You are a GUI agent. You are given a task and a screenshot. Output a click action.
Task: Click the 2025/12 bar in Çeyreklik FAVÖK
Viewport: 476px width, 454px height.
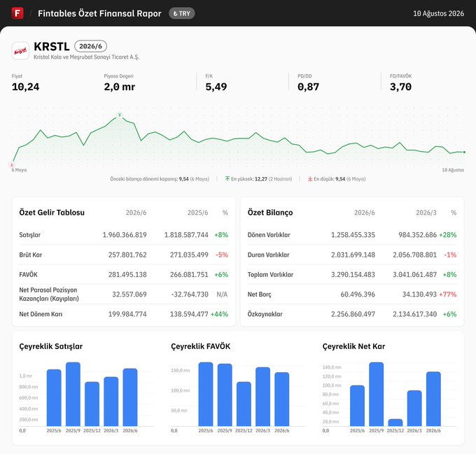tap(244, 404)
